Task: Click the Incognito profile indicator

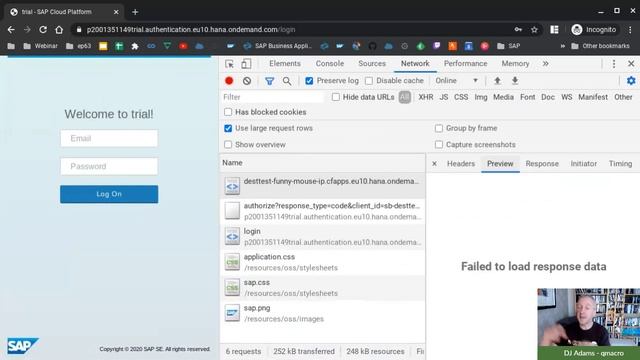Action: [594, 29]
